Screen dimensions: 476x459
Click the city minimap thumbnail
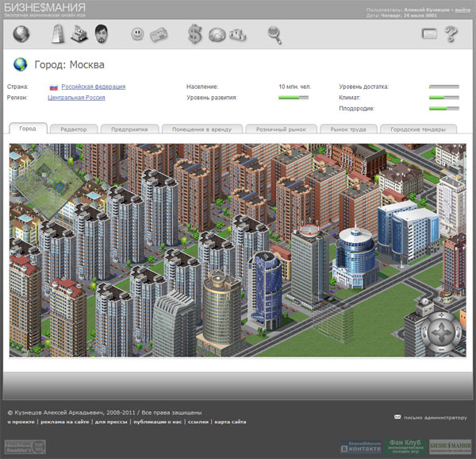pyautogui.click(x=53, y=182)
